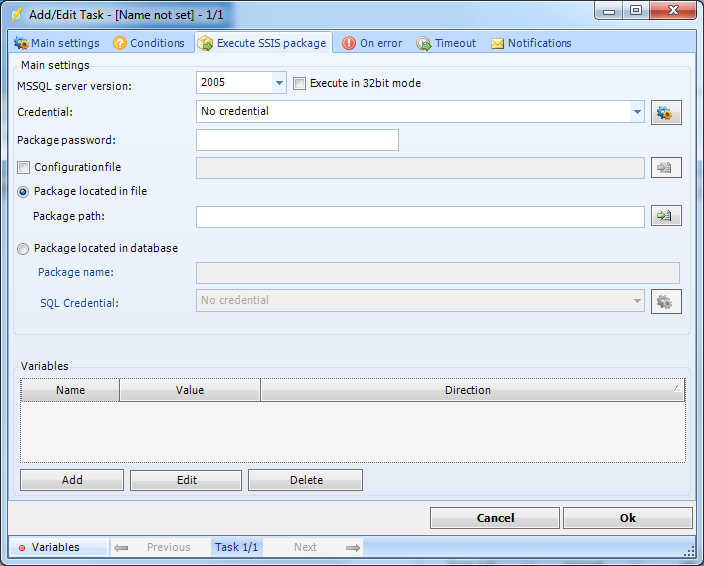
Task: Click the next task right arrow icon
Action: (352, 547)
